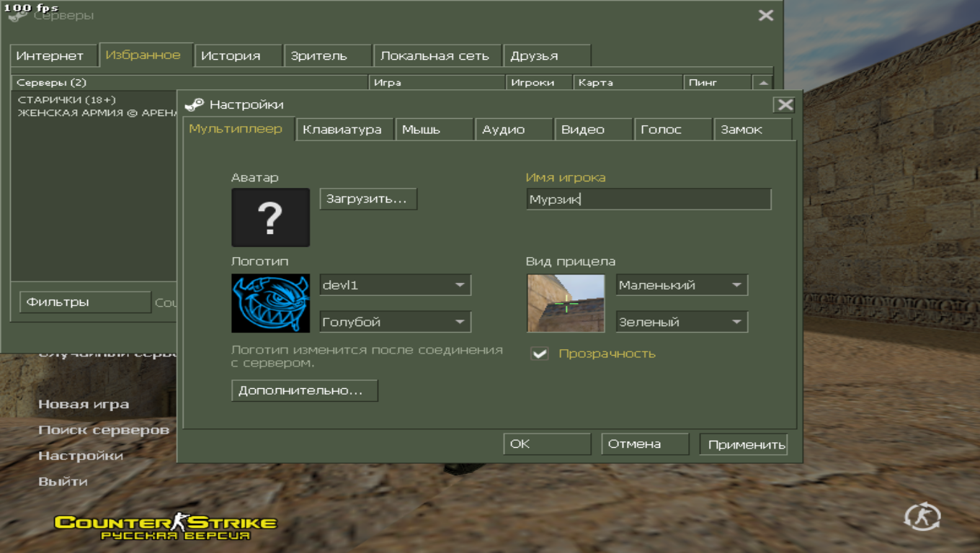Select Избранное tab in Серверы window
Viewport: 980px width, 553px height.
(x=146, y=54)
